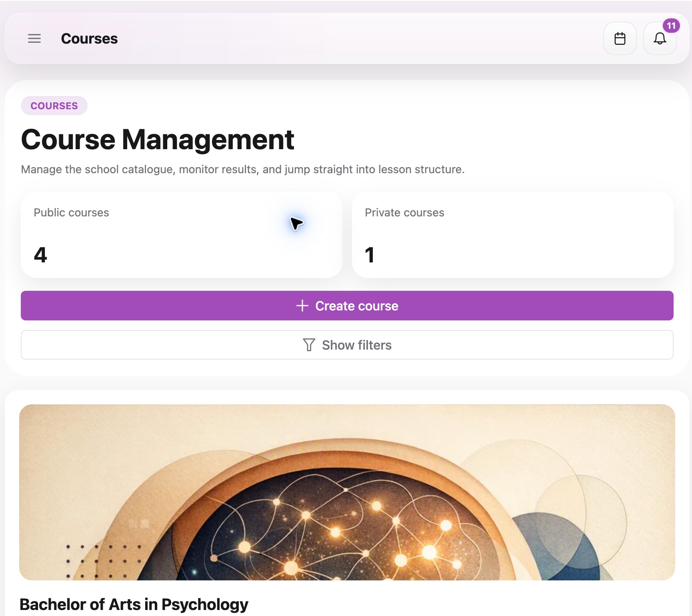
Task: Click the private courses count 1
Action: pyautogui.click(x=370, y=255)
